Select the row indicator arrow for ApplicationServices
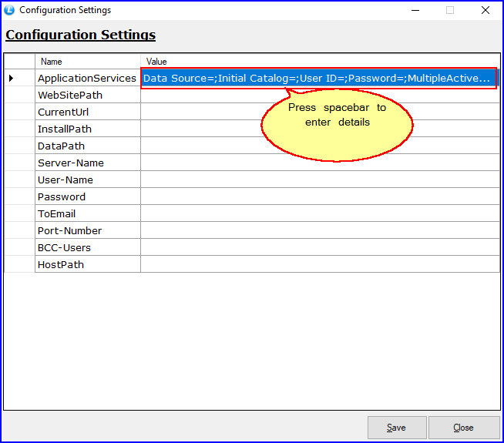The image size is (504, 443). click(11, 78)
